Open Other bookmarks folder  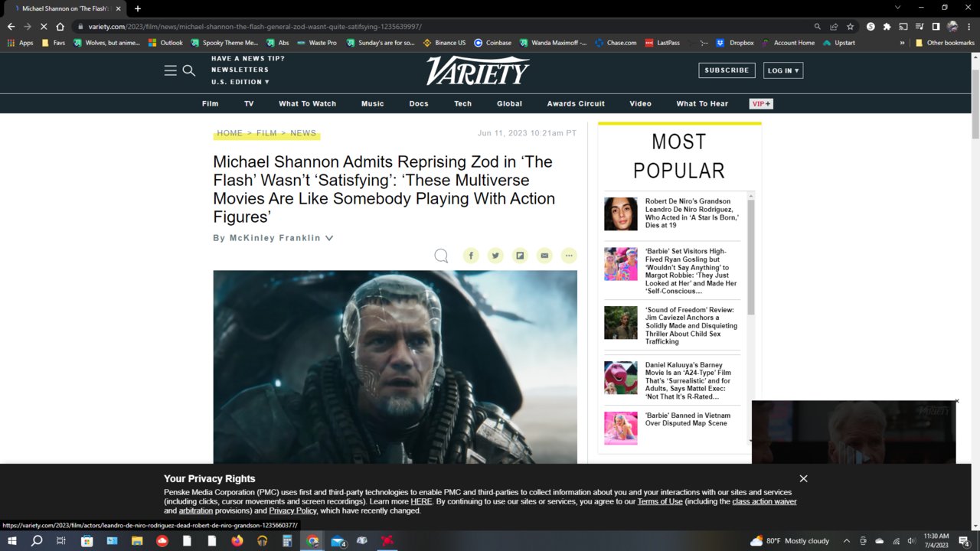coord(945,43)
